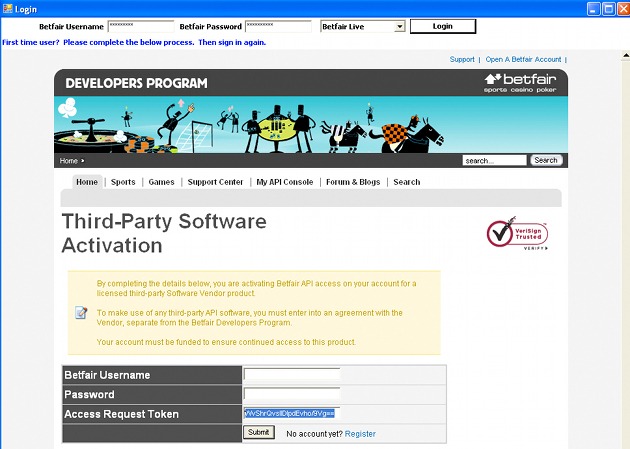Click the form Password input
Screen dimensions: 630x449
[x=292, y=394]
